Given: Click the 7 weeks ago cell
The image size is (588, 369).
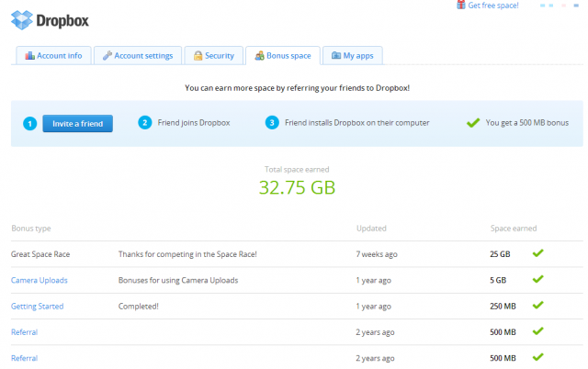Looking at the screenshot, I should pyautogui.click(x=377, y=254).
